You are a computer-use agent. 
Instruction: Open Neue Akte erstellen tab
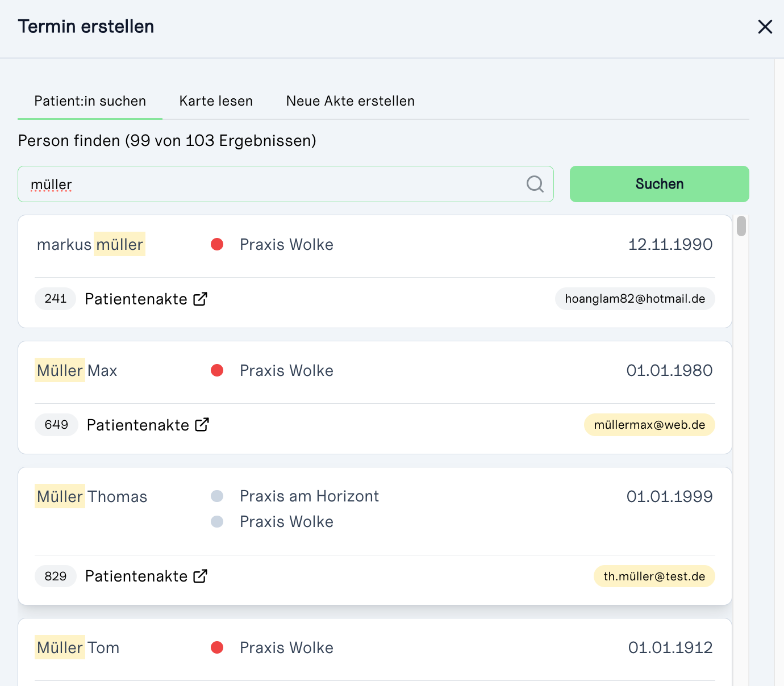click(351, 101)
